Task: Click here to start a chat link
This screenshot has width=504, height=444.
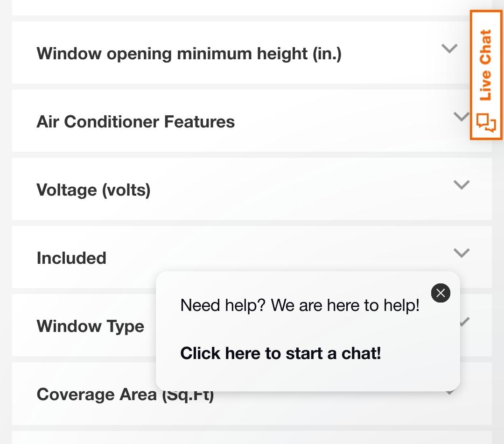Action: [280, 353]
